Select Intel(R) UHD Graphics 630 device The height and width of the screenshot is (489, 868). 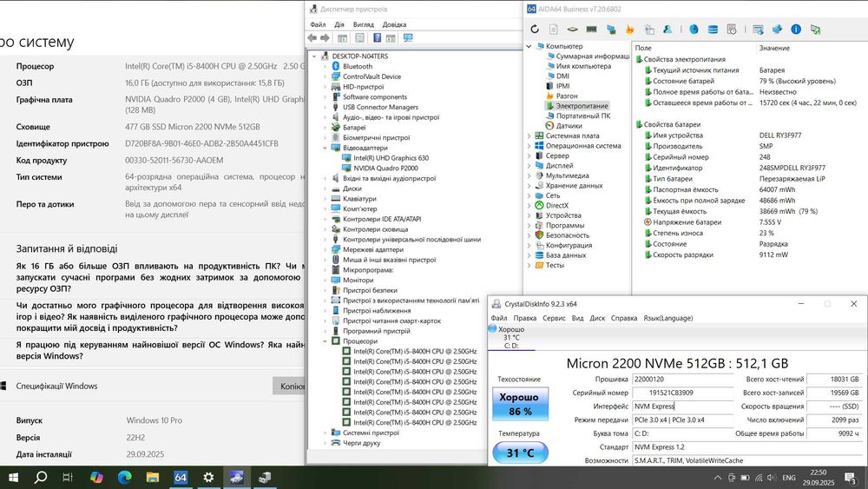[391, 158]
